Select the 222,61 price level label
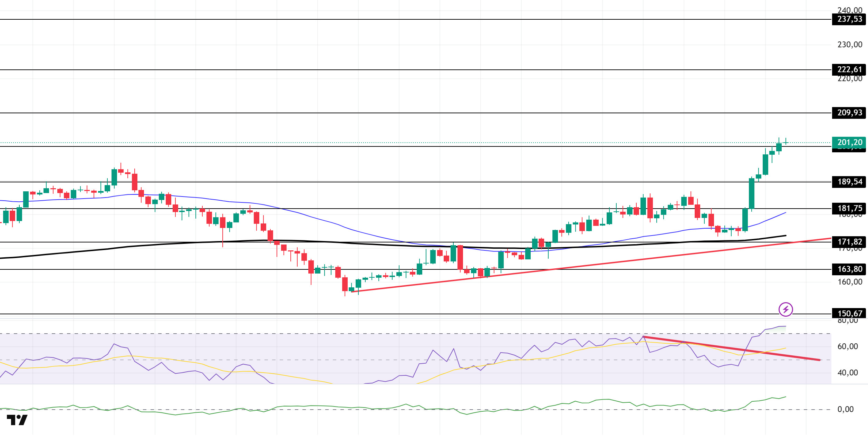The height and width of the screenshot is (440, 868). [x=849, y=70]
